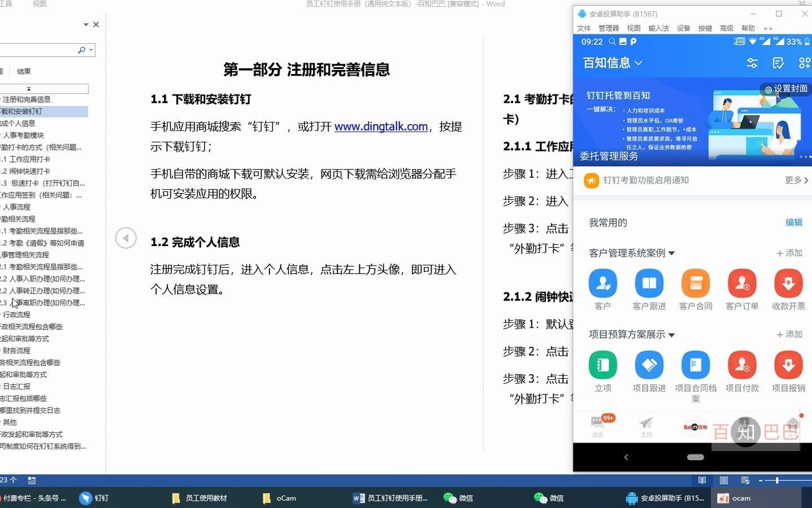Image resolution: width=812 pixels, height=508 pixels.
Task: Tap the checklist note icon in DingTalk header
Action: click(778, 63)
